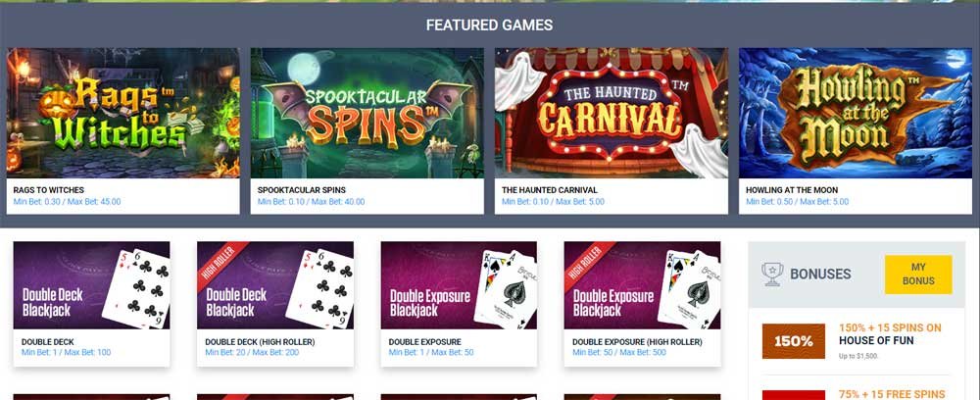The width and height of the screenshot is (980, 400).
Task: Click the DOUBLE DECK game label
Action: coord(47,342)
